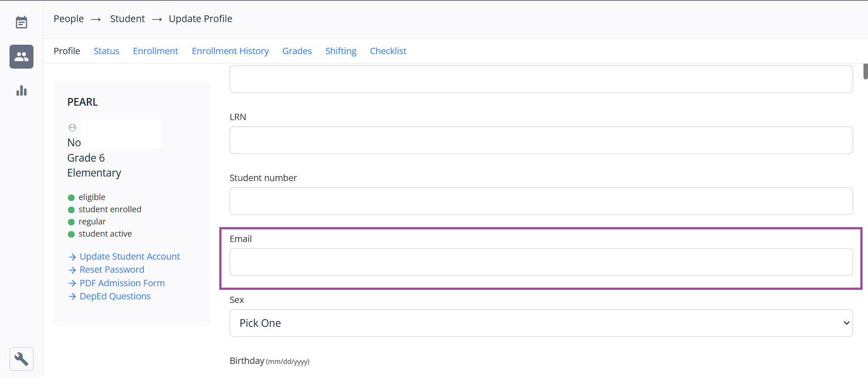Click arrow icon beside DepEd Questions
This screenshot has width=868, height=377.
tap(72, 297)
